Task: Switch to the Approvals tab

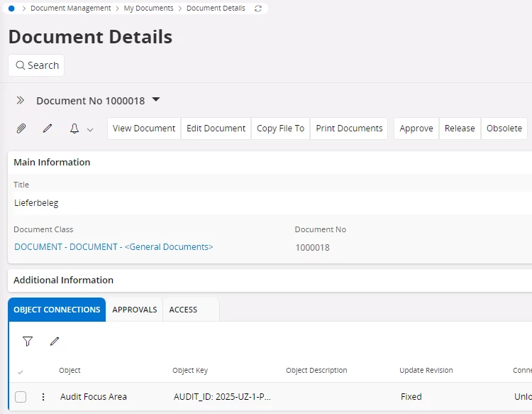Action: pyautogui.click(x=135, y=310)
